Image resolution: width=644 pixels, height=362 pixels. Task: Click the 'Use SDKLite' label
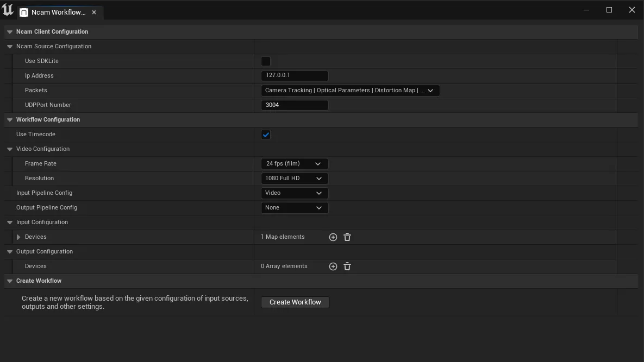point(41,61)
